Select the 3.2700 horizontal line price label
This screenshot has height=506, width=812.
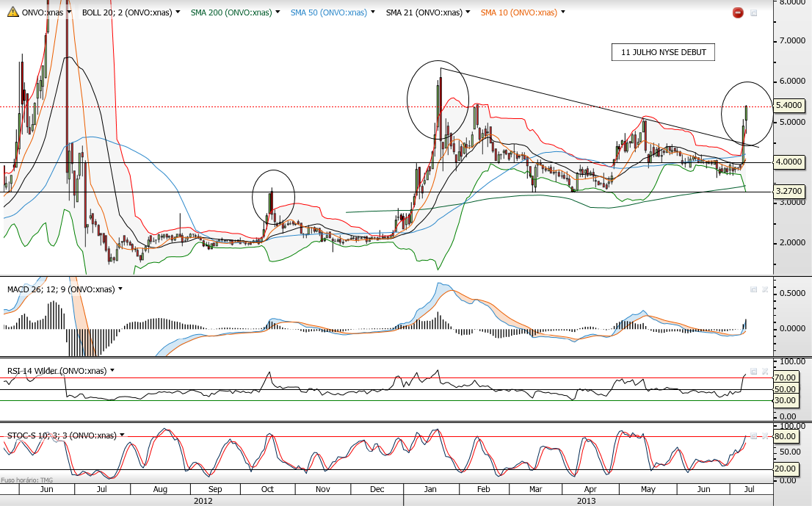(789, 191)
